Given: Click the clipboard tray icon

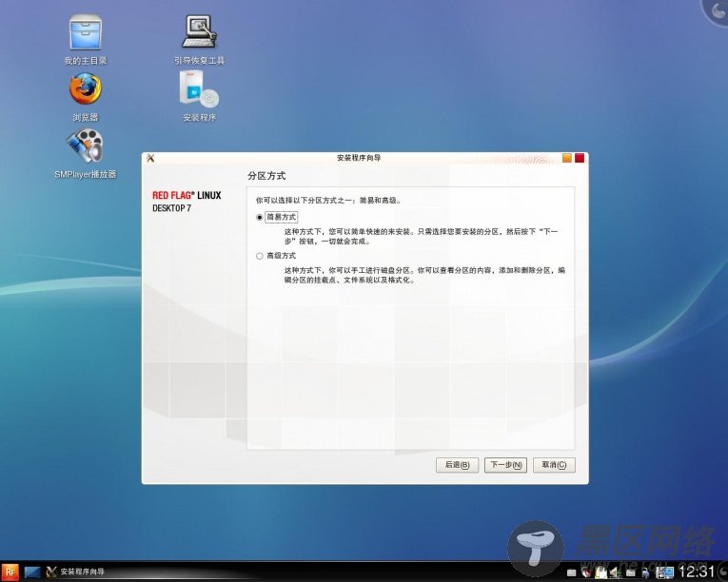Looking at the screenshot, I should [x=600, y=572].
